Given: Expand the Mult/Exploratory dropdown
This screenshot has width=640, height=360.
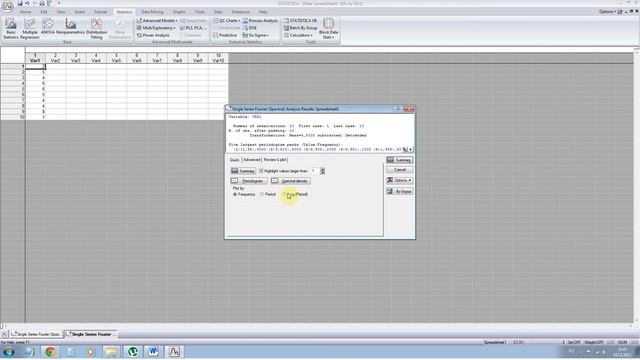Looking at the screenshot, I should click(156, 28).
